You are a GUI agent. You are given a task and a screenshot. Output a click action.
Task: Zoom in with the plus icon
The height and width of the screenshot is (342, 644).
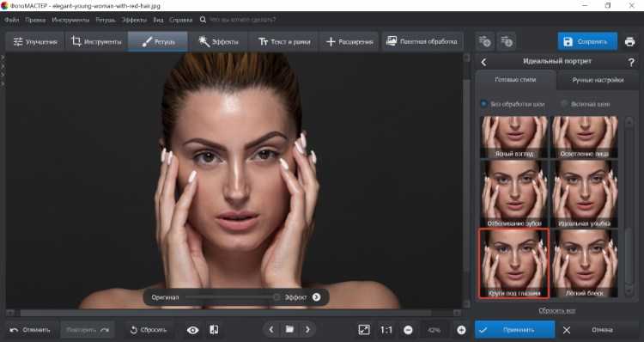click(461, 330)
